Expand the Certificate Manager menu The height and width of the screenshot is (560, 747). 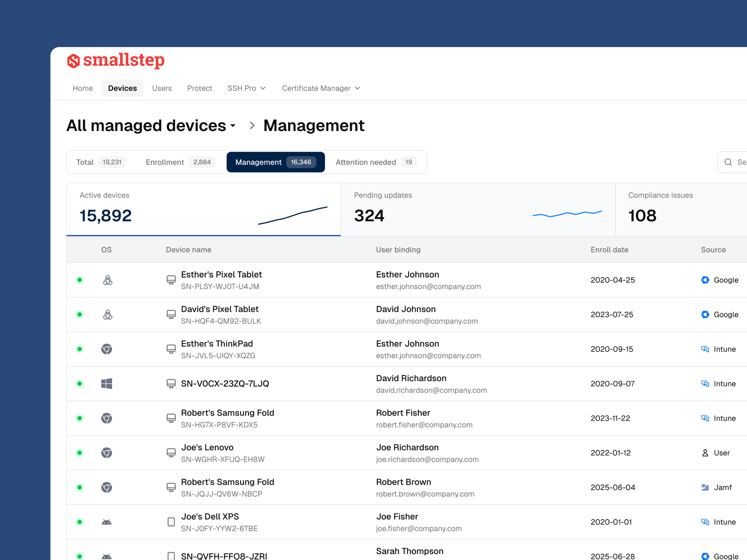(x=321, y=88)
